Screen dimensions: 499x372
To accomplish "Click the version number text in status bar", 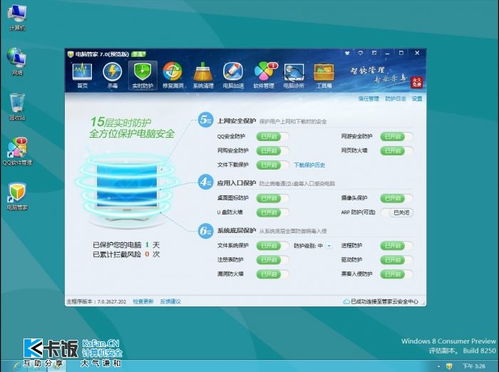I will (x=96, y=302).
